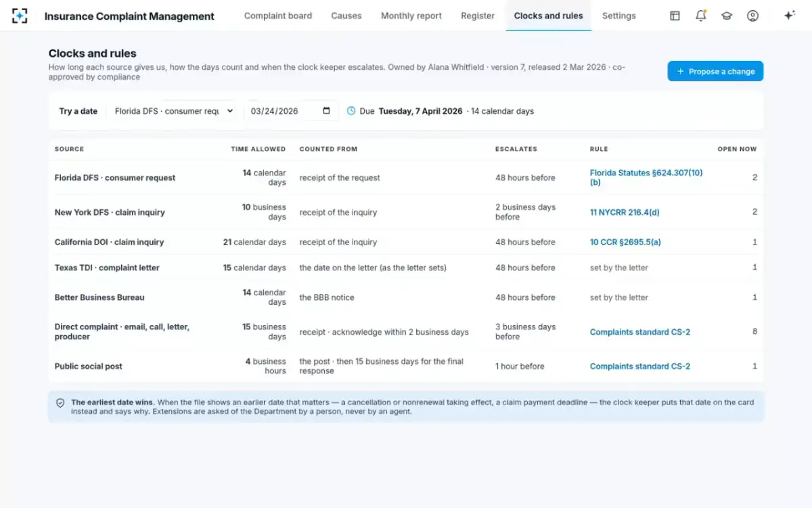Select the Direct complaint · email, call, letter row
This screenshot has width=812, height=508.
click(406, 332)
